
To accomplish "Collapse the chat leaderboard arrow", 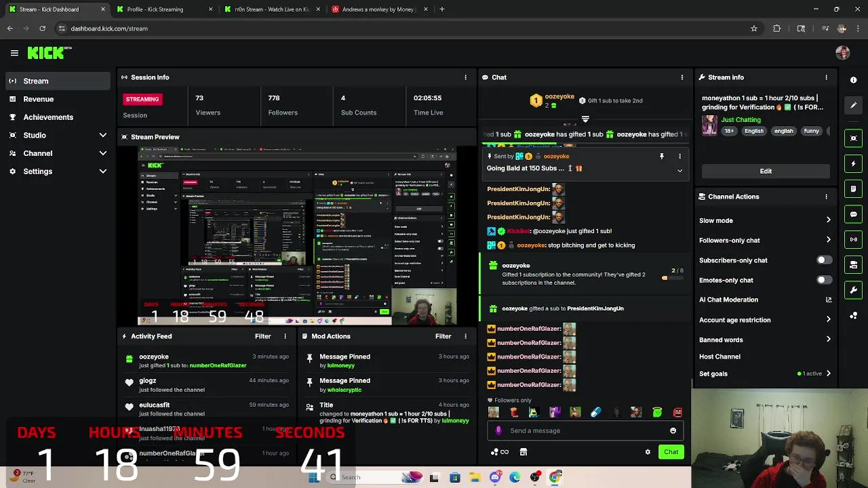I will 585,119.
